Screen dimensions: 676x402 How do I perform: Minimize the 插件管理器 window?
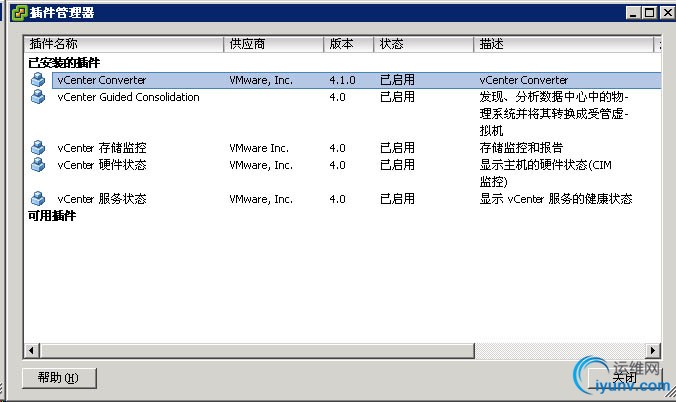[633, 13]
